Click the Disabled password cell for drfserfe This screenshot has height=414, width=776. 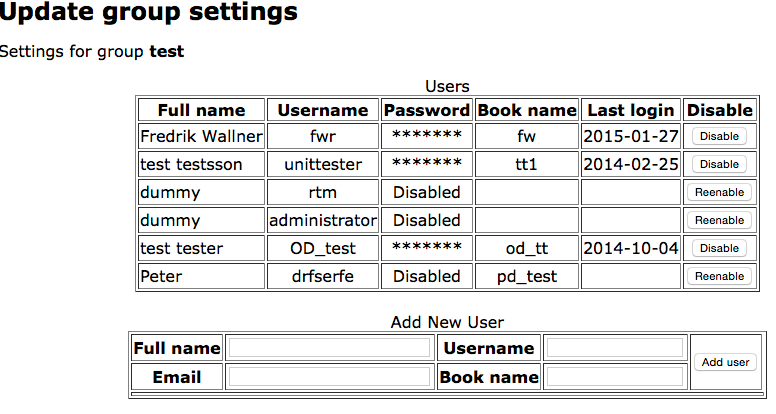coord(427,276)
